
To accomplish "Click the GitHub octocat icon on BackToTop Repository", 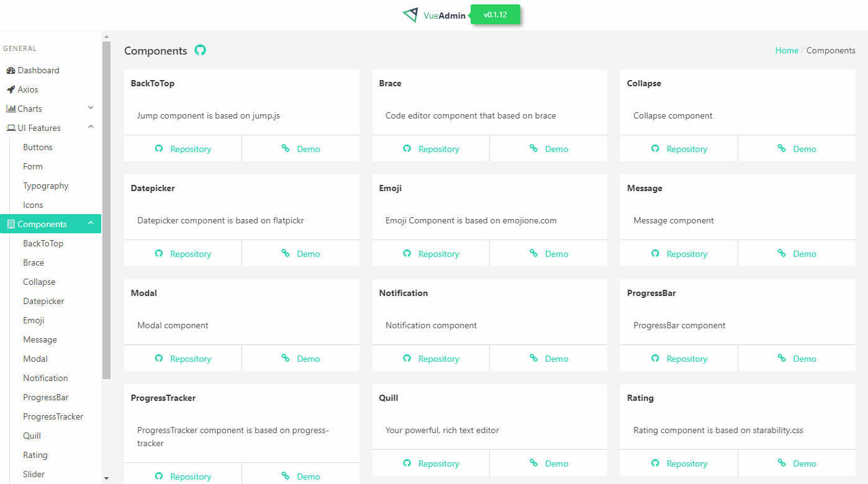I will pos(159,149).
